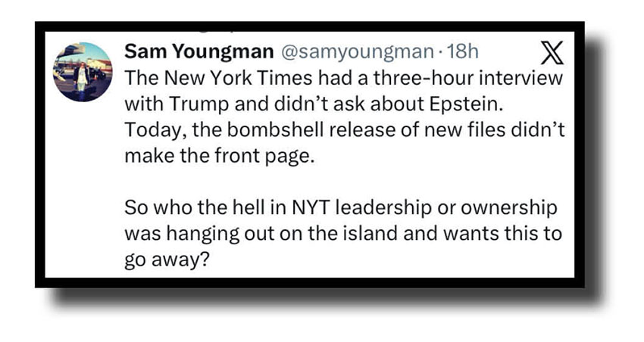Image resolution: width=644 pixels, height=342 pixels.
Task: Click the 18h timestamp
Action: (x=464, y=51)
